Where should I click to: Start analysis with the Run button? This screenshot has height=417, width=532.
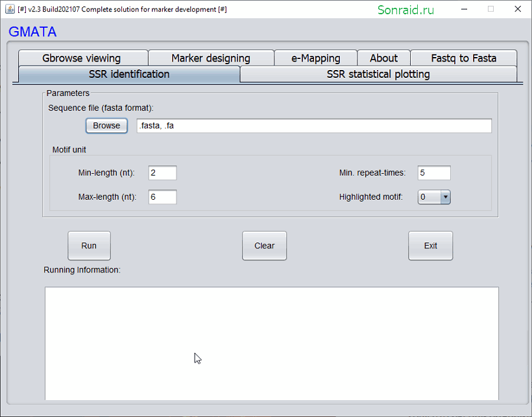[x=89, y=246]
